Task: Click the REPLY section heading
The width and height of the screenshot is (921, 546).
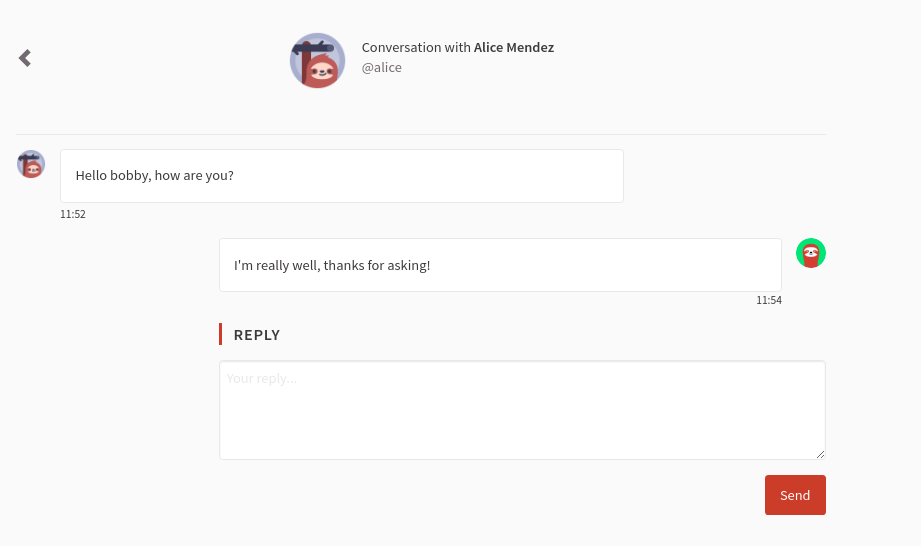Action: point(257,335)
